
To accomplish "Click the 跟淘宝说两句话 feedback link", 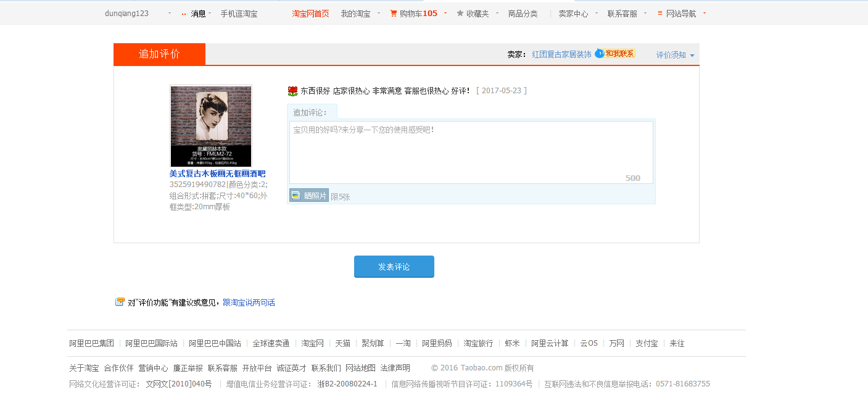I will pyautogui.click(x=249, y=302).
